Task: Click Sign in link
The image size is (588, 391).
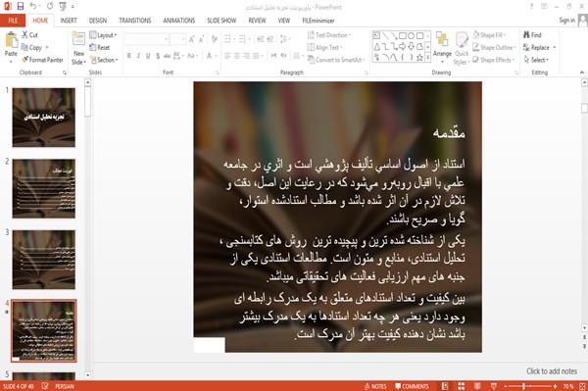Action: tap(566, 21)
